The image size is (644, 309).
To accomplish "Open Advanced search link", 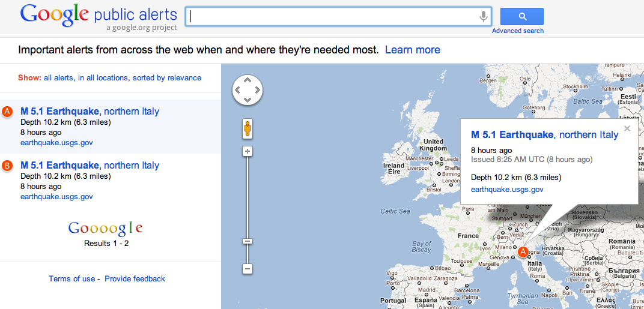I will click(517, 31).
